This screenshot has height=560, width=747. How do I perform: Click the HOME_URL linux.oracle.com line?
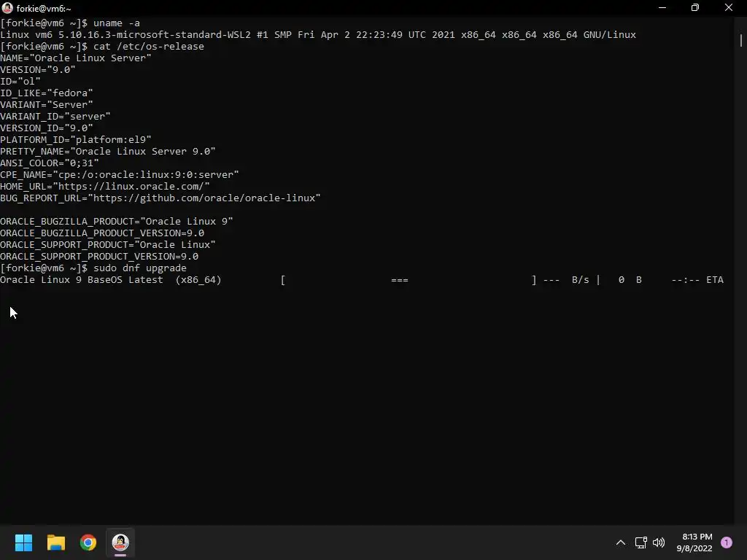coord(105,187)
